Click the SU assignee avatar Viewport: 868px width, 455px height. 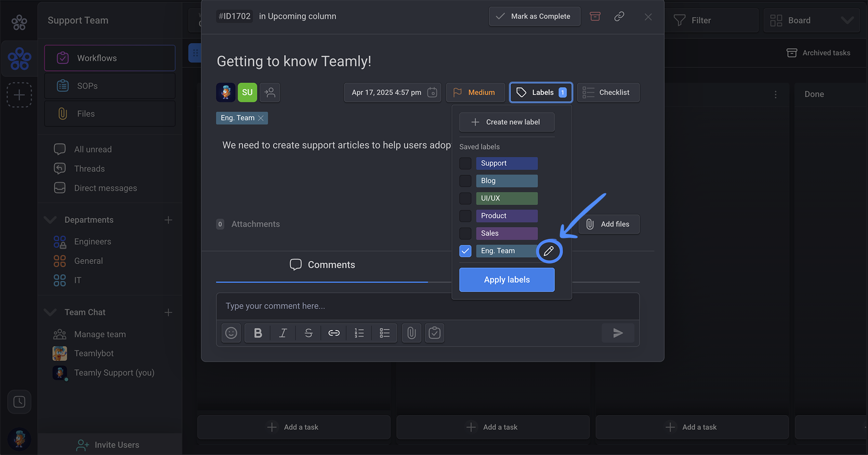click(247, 92)
